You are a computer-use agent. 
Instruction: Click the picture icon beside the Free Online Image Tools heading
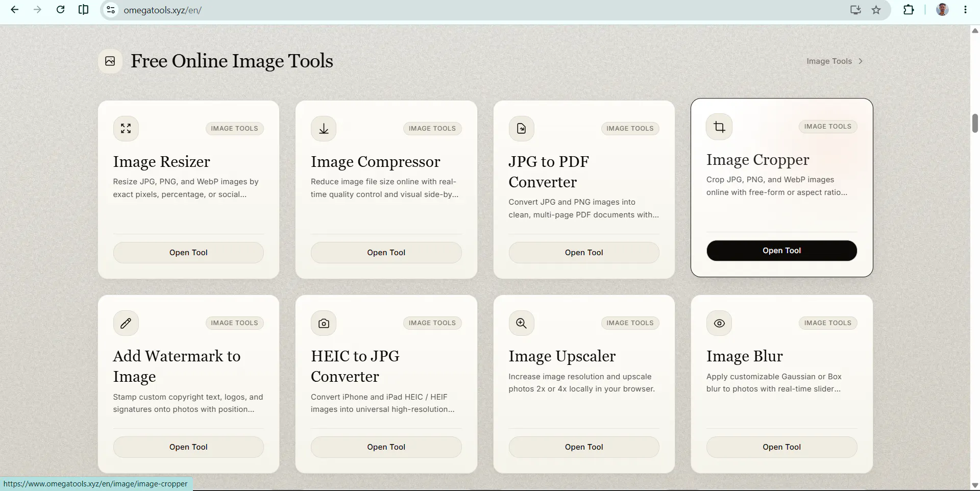tap(110, 61)
